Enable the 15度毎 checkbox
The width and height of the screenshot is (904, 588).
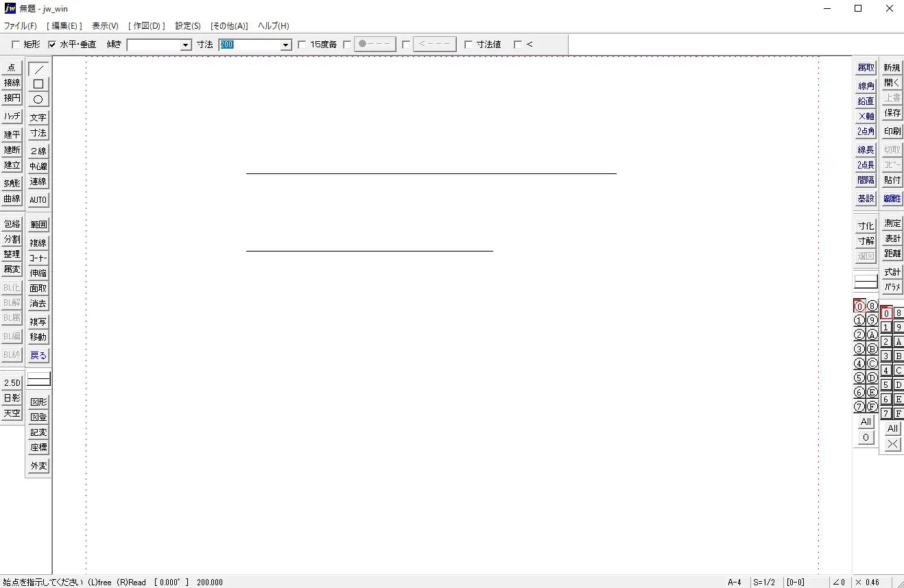[302, 45]
